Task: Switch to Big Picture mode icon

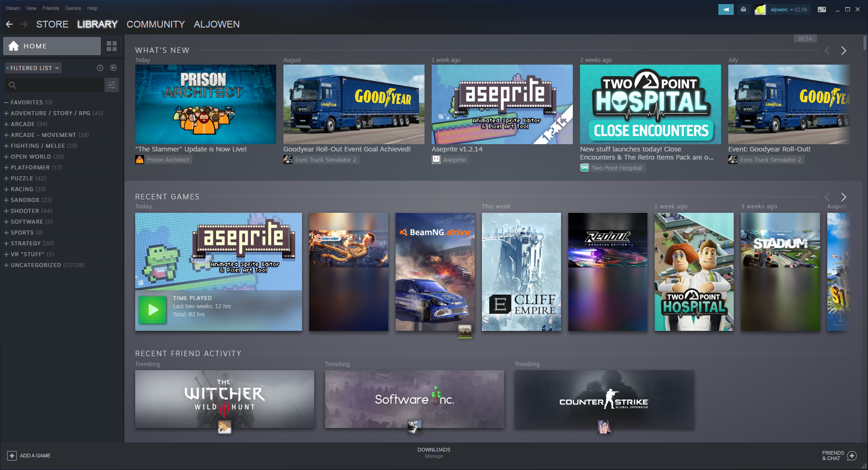Action: 822,9
